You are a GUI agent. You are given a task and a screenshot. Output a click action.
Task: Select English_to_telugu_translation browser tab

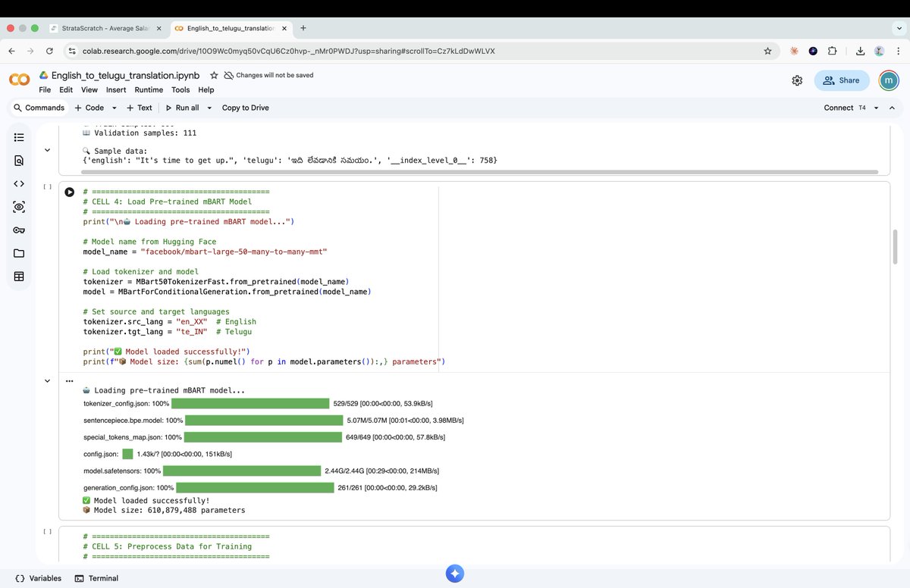click(x=230, y=28)
